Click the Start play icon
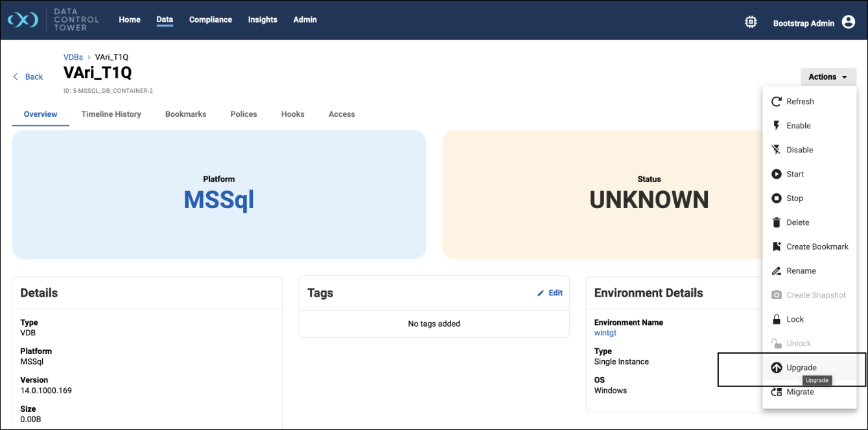The height and width of the screenshot is (430, 868). pos(776,174)
